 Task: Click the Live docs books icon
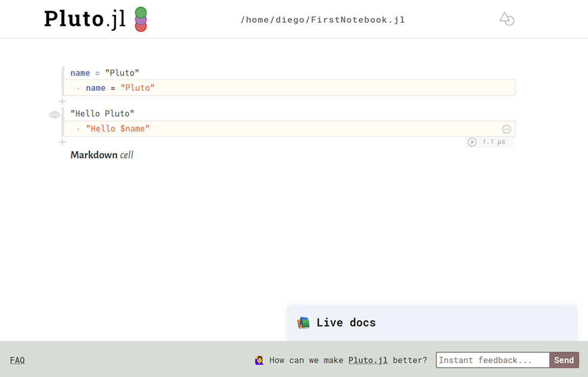(x=303, y=322)
